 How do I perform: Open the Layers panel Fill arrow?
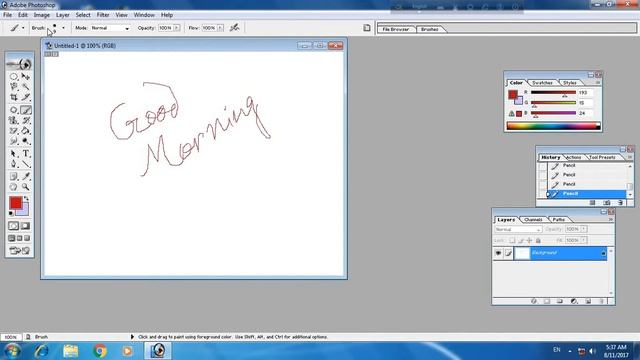pyautogui.click(x=584, y=240)
